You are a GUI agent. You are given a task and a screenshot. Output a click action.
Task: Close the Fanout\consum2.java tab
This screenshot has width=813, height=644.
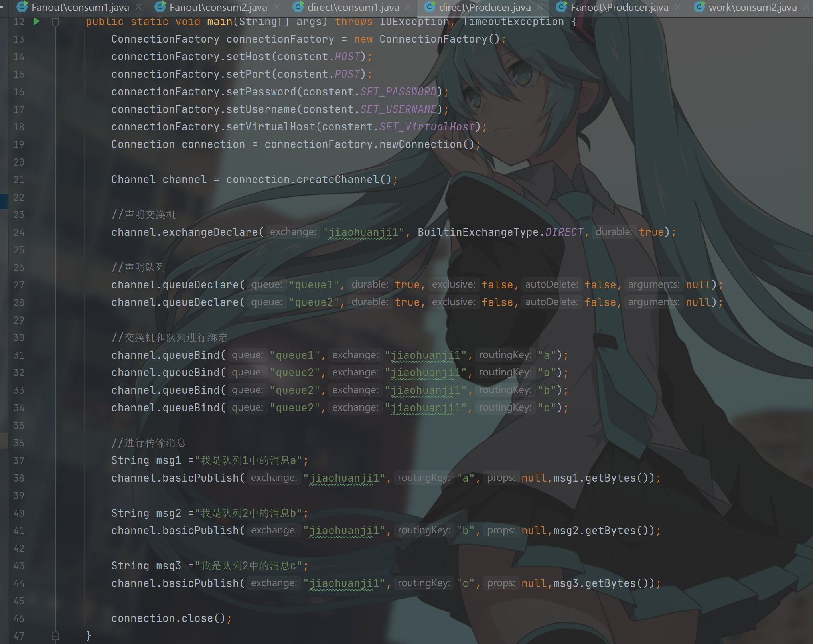click(276, 7)
